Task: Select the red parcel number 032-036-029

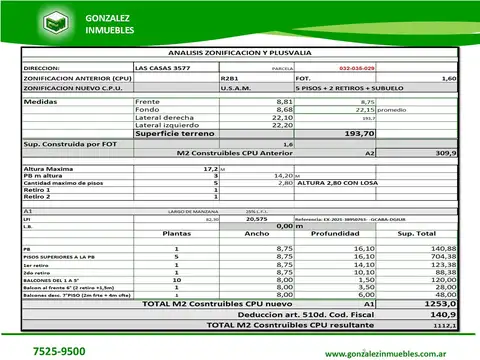Action: coord(357,68)
